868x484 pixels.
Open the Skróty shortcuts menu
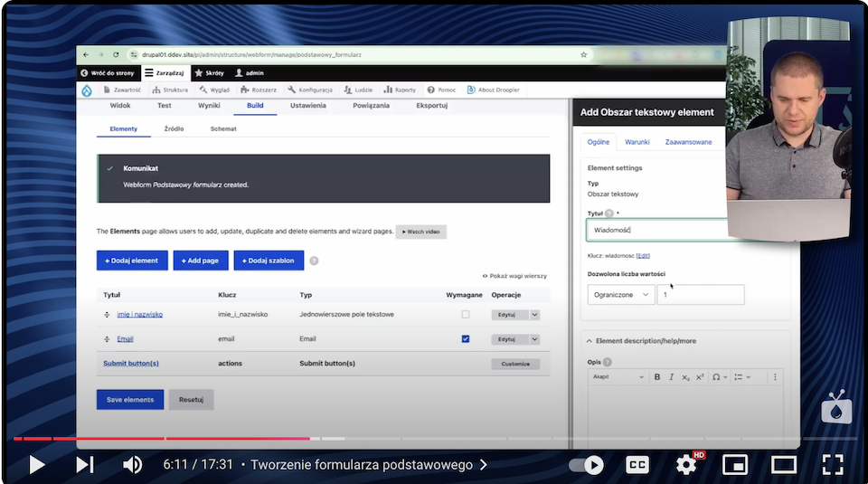[209, 73]
